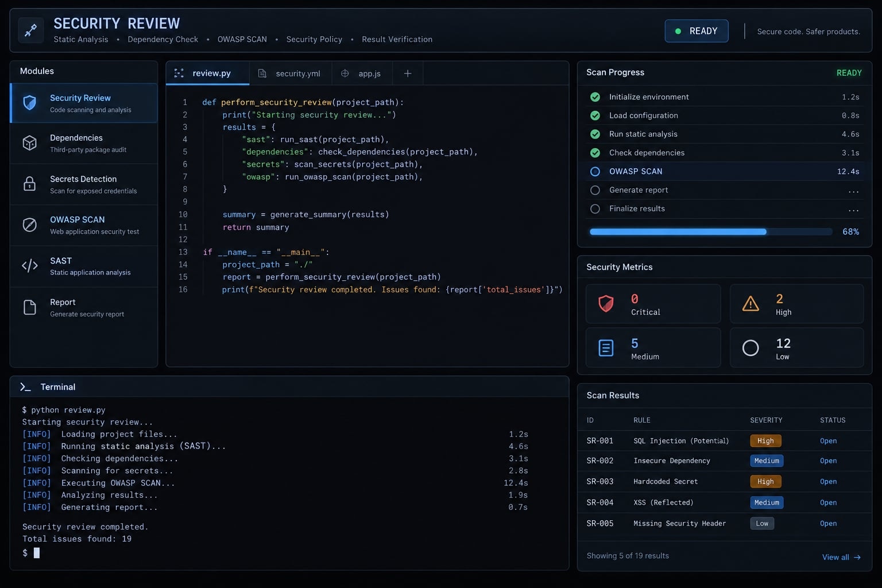
Task: Select the SR-002 Insecure Dependency row
Action: point(724,461)
